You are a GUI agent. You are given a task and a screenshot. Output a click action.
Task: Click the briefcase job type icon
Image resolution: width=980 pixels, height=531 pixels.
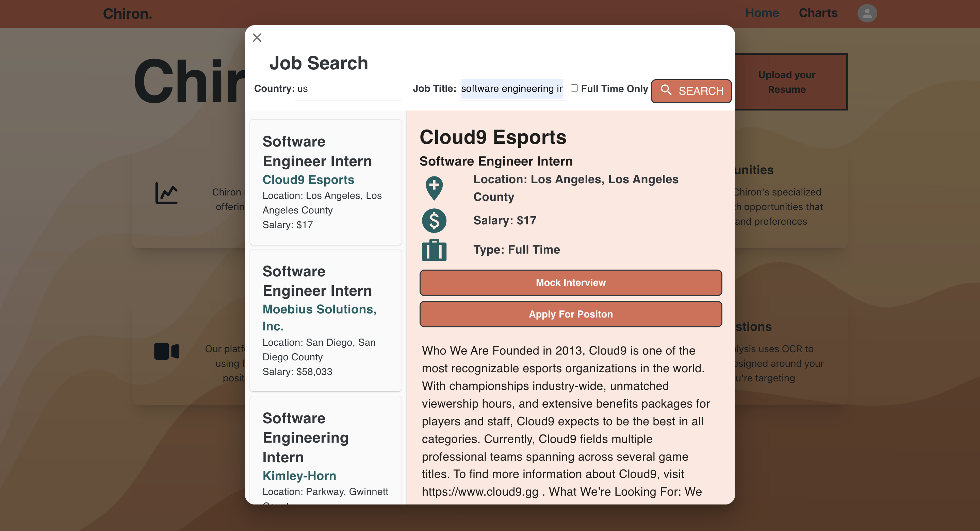click(x=434, y=250)
